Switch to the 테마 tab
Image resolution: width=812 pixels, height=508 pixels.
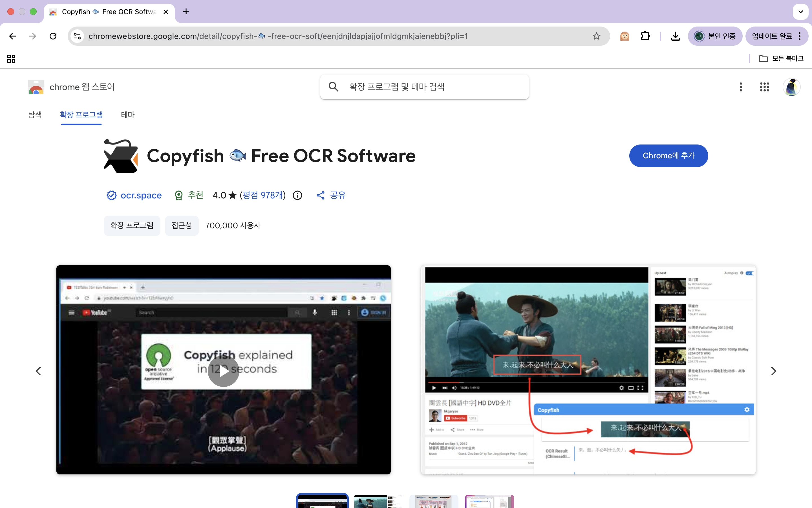click(127, 115)
